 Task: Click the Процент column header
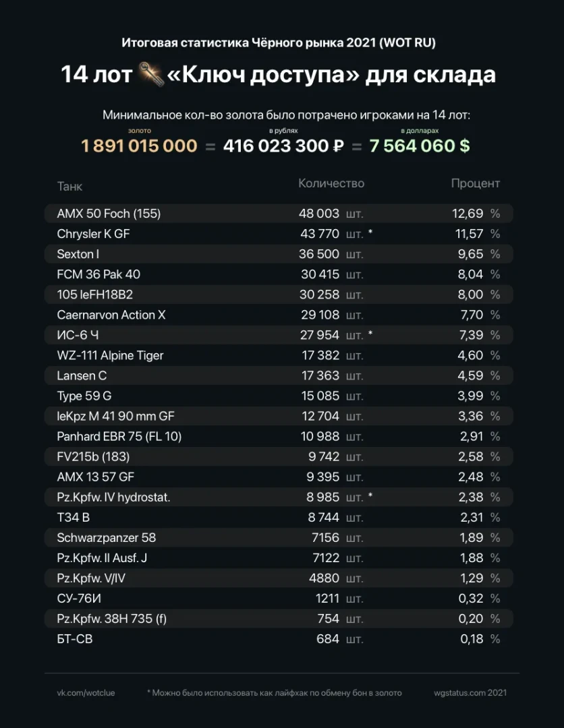[x=476, y=183]
